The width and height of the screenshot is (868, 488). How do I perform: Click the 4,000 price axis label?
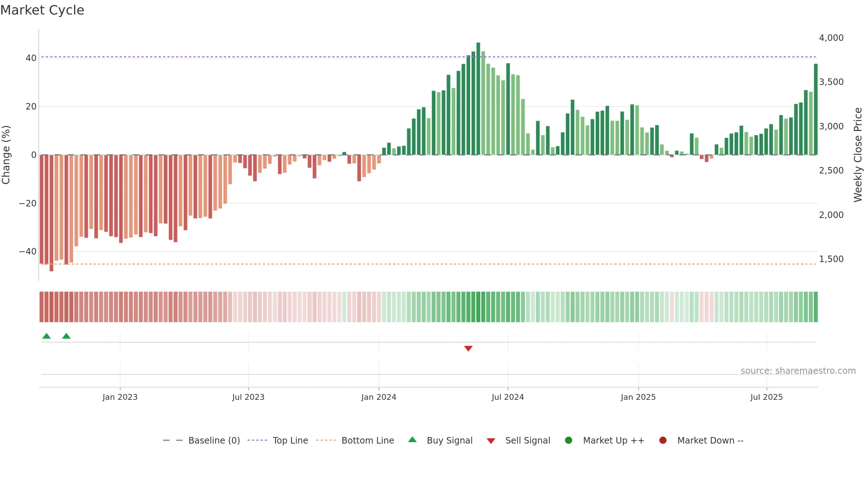coord(831,38)
